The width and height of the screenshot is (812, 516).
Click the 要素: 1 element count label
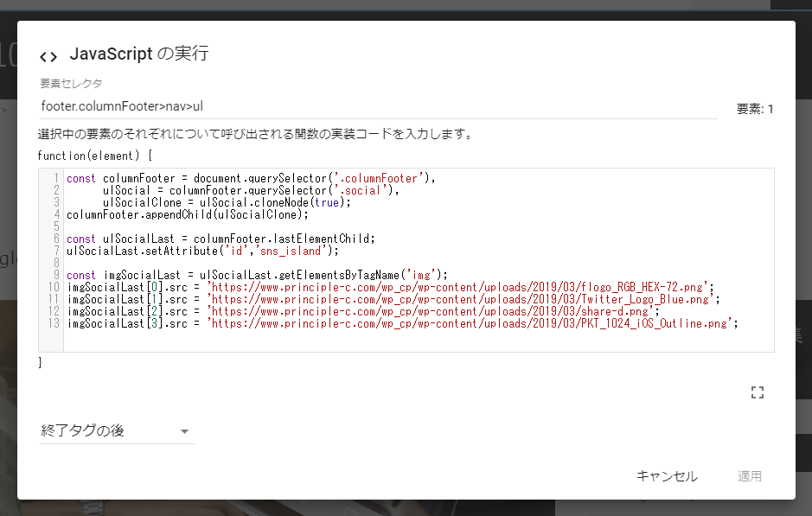click(x=754, y=109)
